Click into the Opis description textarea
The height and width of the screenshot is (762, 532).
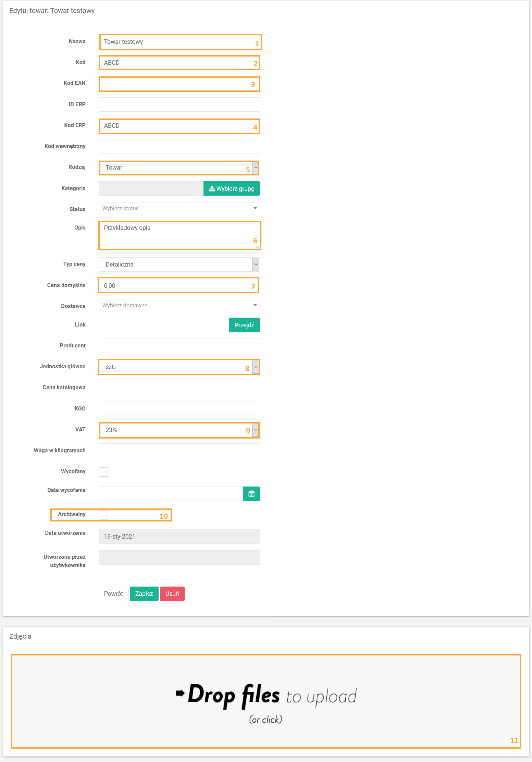click(x=178, y=235)
